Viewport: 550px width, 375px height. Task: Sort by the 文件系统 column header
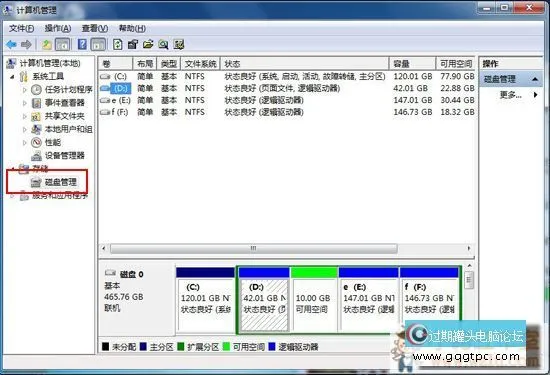point(200,64)
